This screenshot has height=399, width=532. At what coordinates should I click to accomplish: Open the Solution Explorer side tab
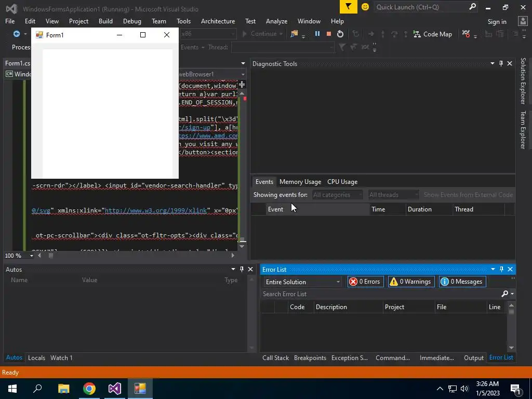523,81
